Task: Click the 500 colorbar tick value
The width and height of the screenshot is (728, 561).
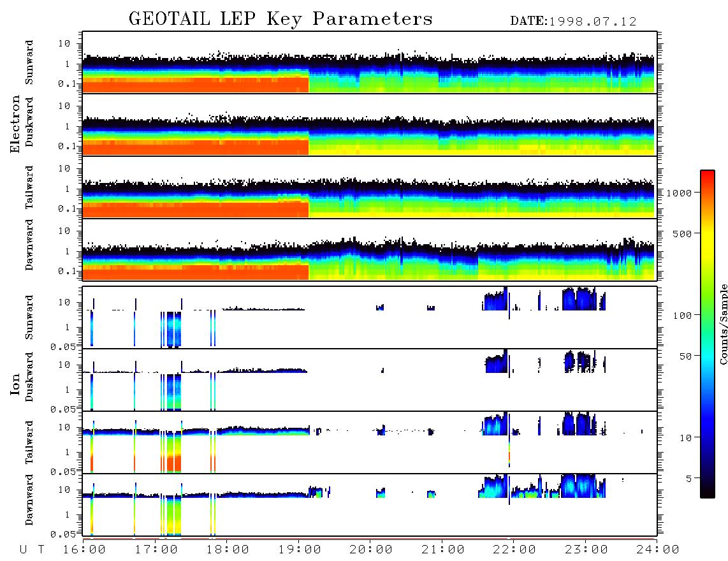Action: click(x=682, y=233)
